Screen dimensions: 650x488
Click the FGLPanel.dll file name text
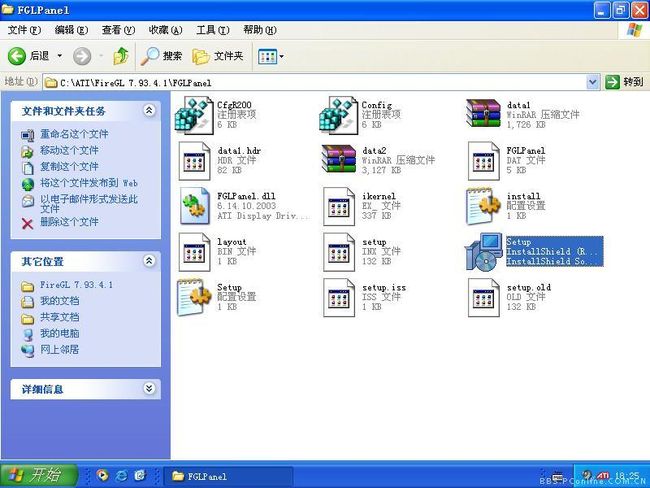pos(246,196)
